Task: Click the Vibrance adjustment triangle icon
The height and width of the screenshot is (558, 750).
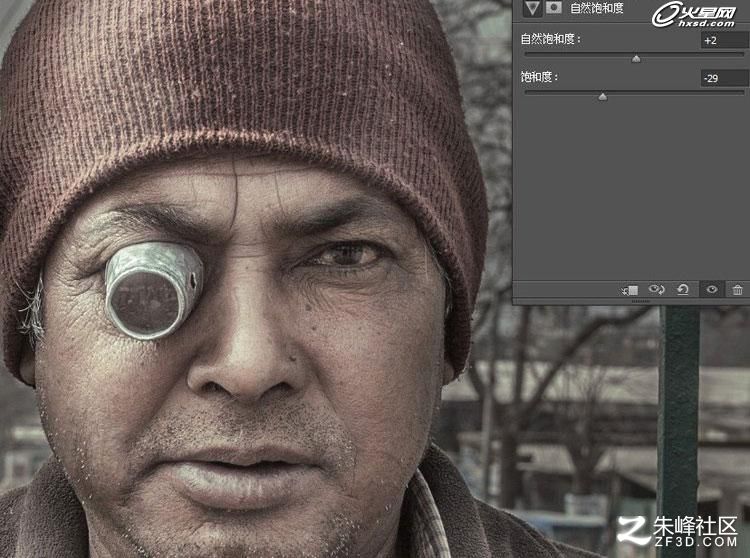Action: (x=532, y=8)
